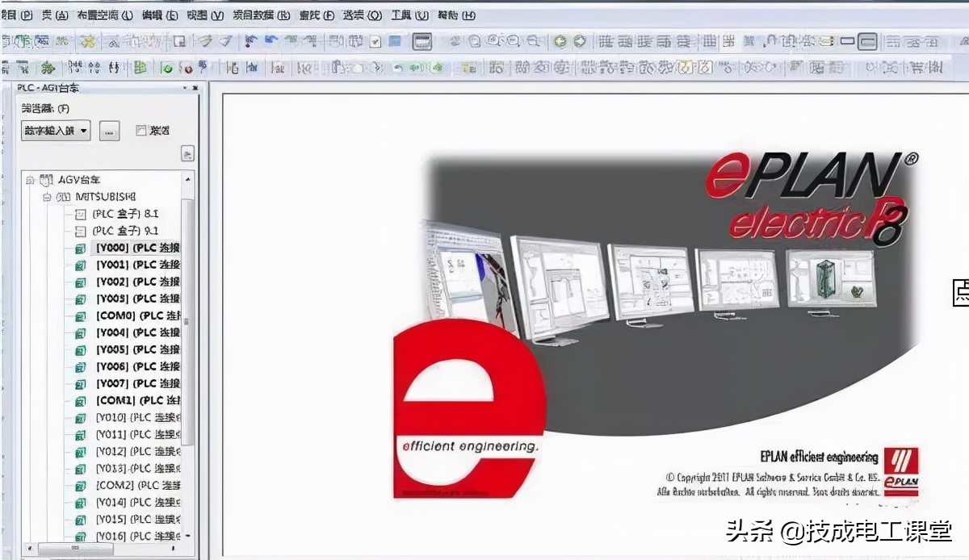969x560 pixels.
Task: Click the ellipsis filter button
Action: pos(110,131)
